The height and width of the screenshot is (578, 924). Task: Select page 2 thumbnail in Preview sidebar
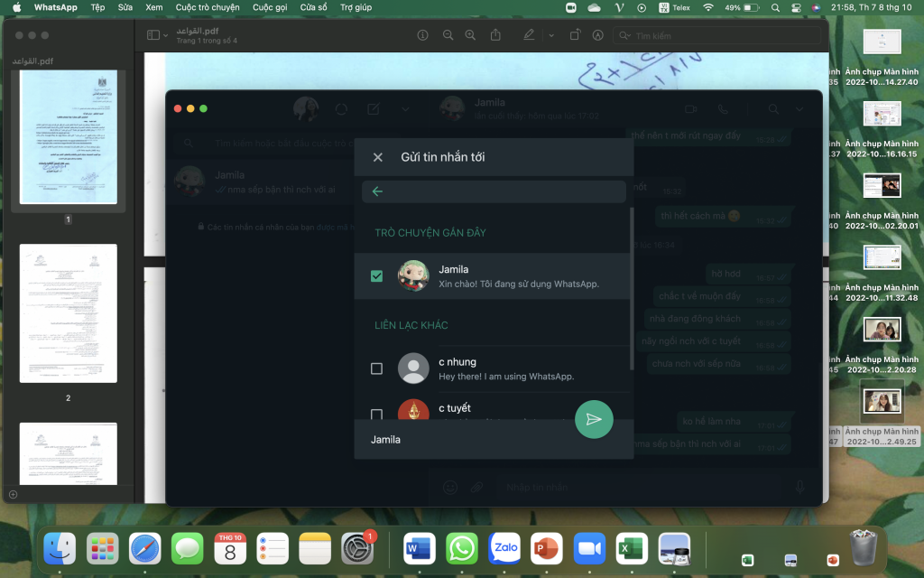[x=69, y=313]
